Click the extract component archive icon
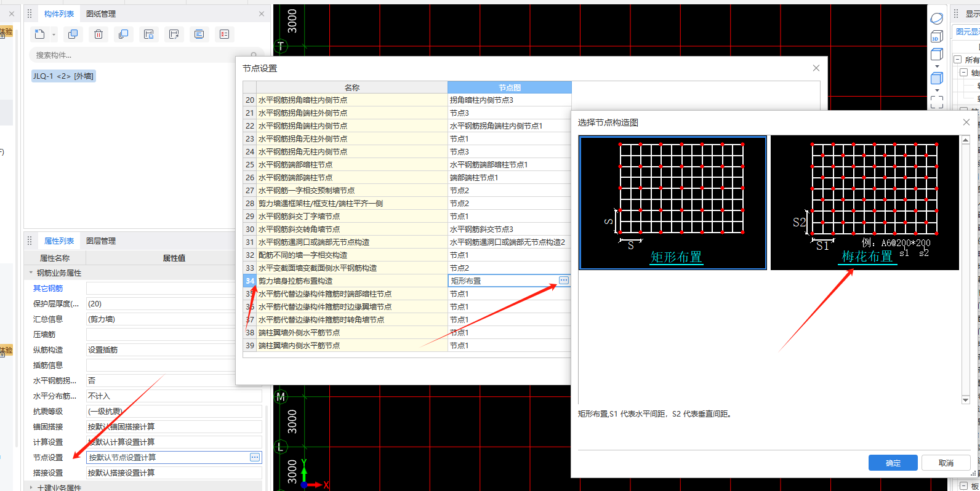 174,34
